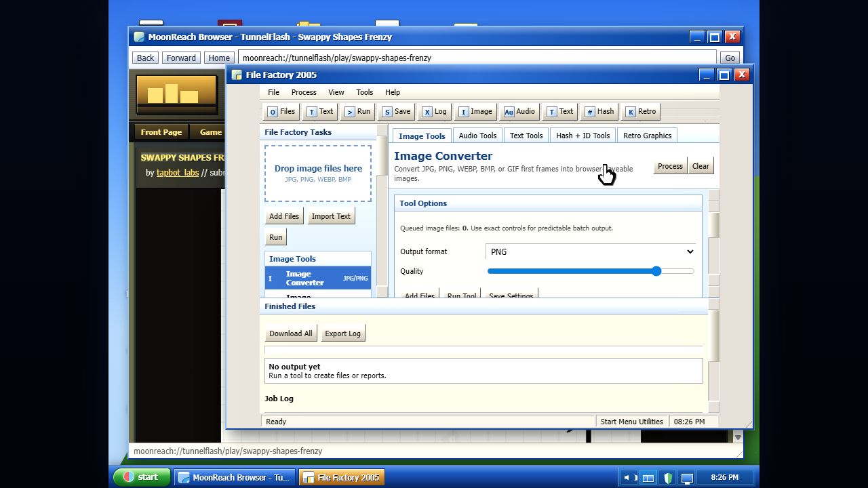Click Run button in File Factory Tasks
This screenshot has width=868, height=488.
click(275, 237)
